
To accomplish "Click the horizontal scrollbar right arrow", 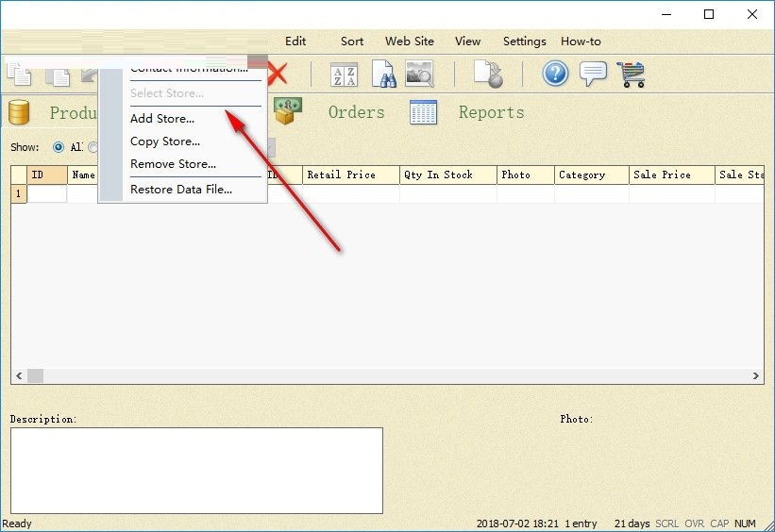I will [756, 376].
